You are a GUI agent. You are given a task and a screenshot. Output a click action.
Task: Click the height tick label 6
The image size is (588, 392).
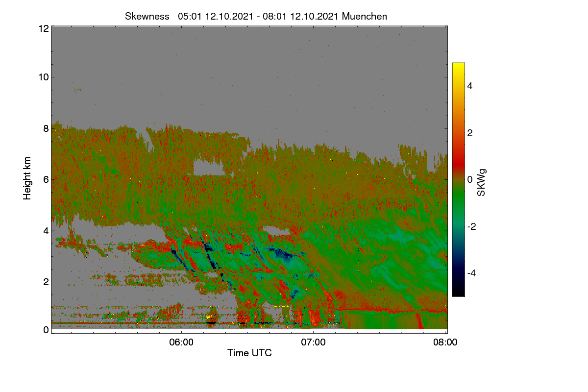[x=46, y=179]
